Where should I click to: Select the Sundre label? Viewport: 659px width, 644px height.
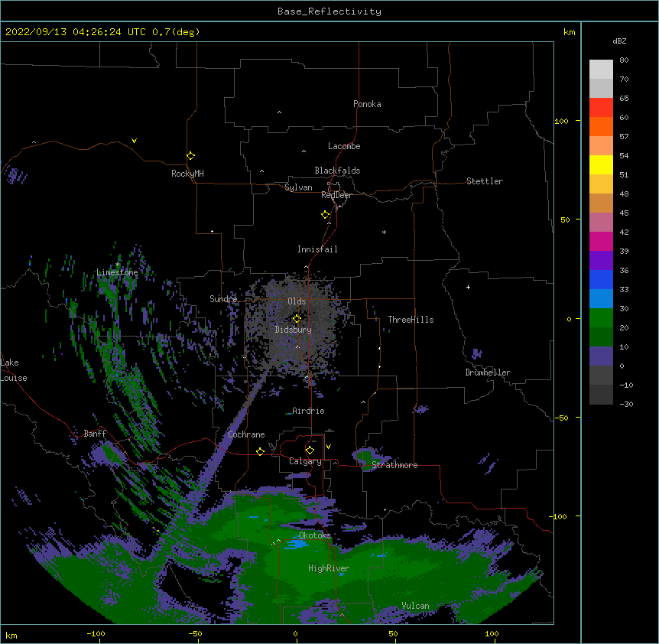223,299
